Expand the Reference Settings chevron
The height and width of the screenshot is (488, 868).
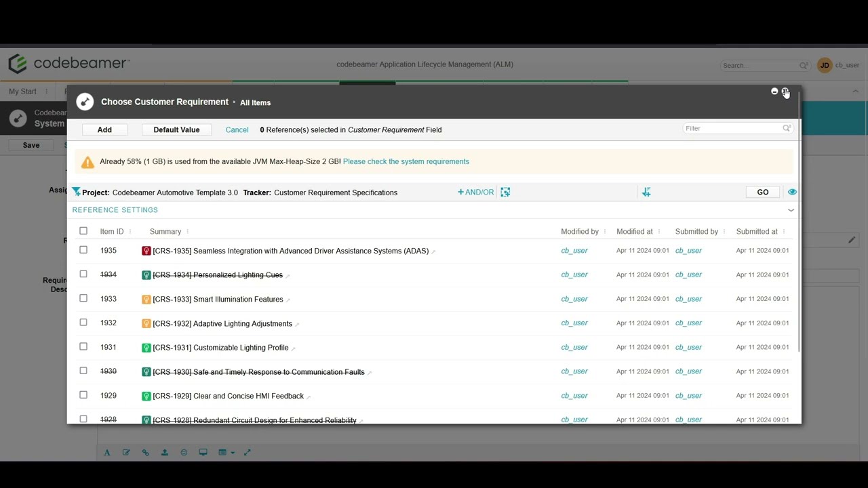[x=791, y=210]
